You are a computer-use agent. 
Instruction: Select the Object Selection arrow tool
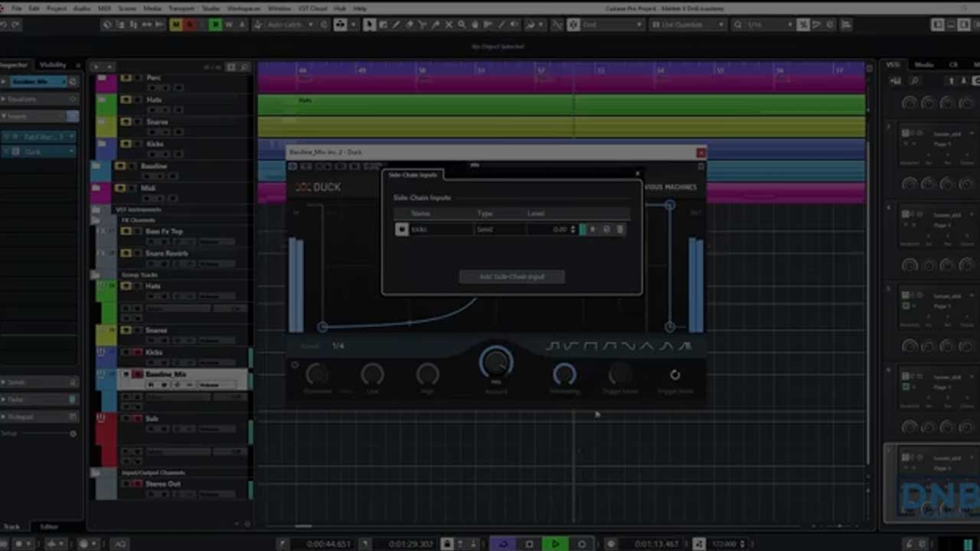click(370, 24)
